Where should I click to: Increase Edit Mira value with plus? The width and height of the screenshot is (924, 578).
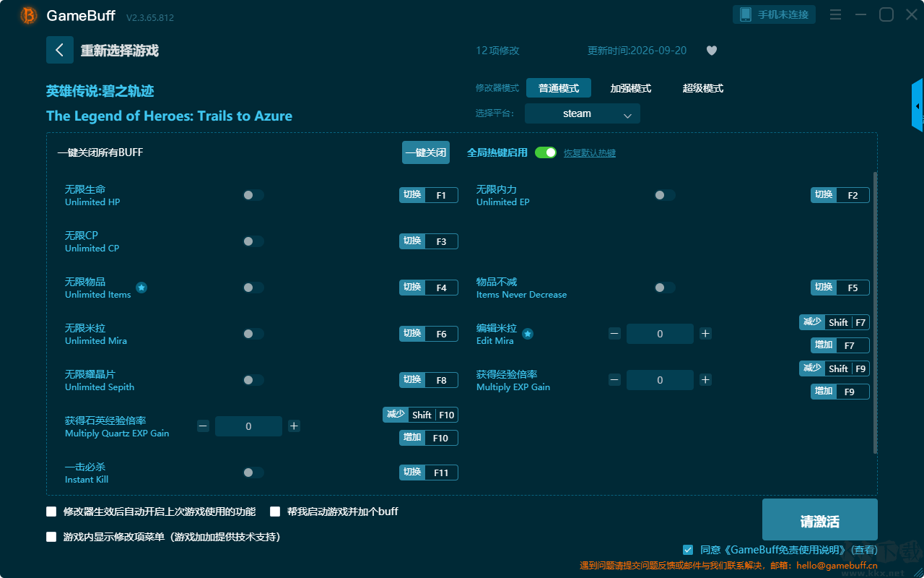(706, 334)
